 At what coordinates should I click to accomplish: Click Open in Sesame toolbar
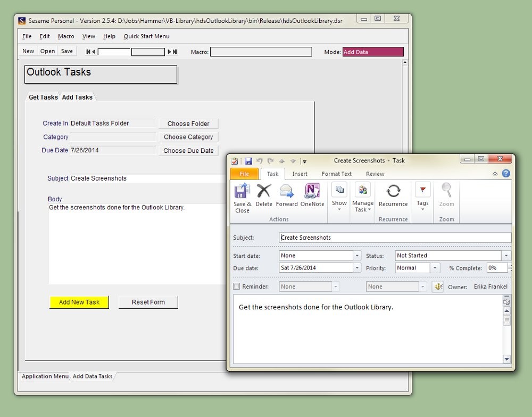point(47,51)
